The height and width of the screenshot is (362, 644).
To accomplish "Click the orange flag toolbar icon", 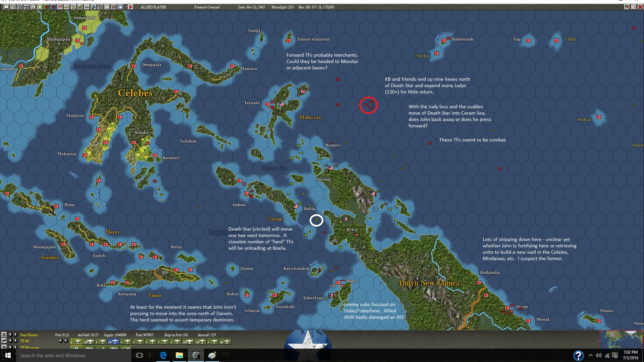I will [60, 7].
